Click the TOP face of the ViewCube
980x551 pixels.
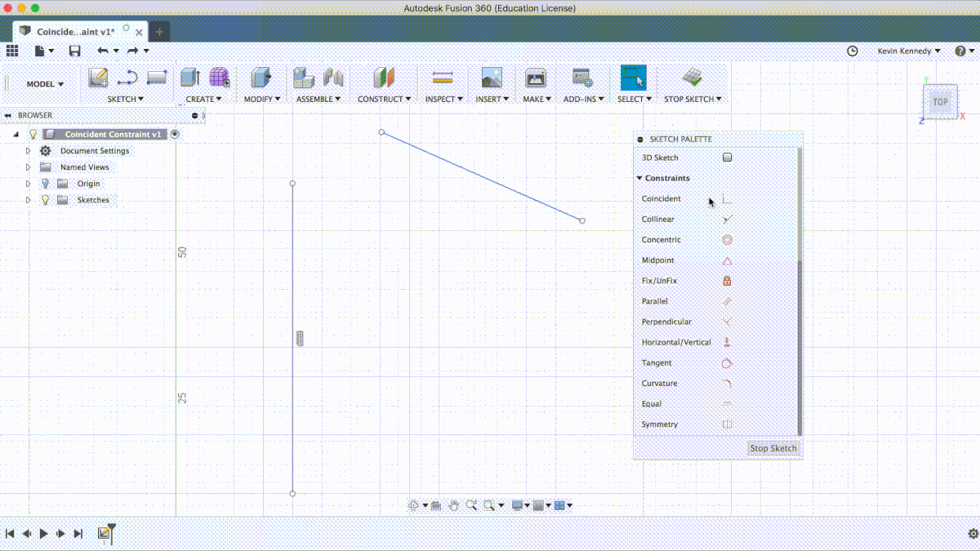click(x=941, y=102)
